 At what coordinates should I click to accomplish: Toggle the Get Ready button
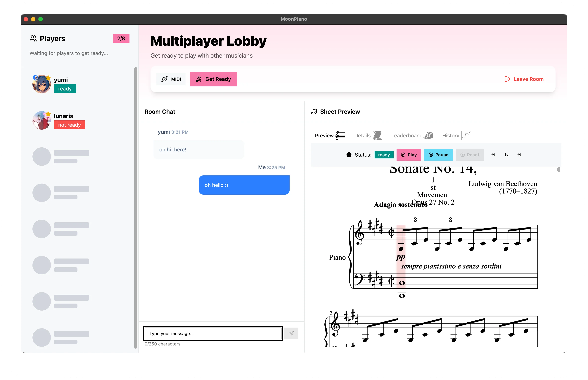pyautogui.click(x=213, y=79)
